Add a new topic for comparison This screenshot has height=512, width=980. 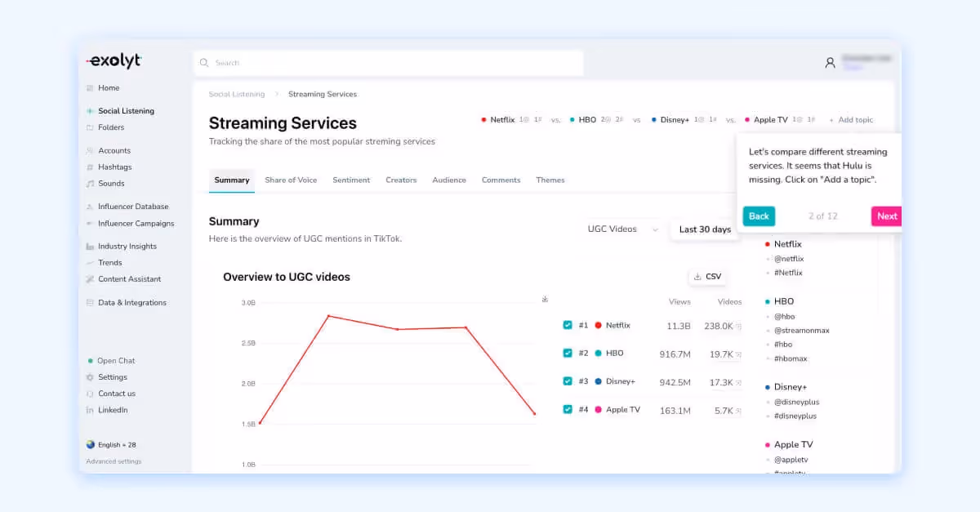852,119
